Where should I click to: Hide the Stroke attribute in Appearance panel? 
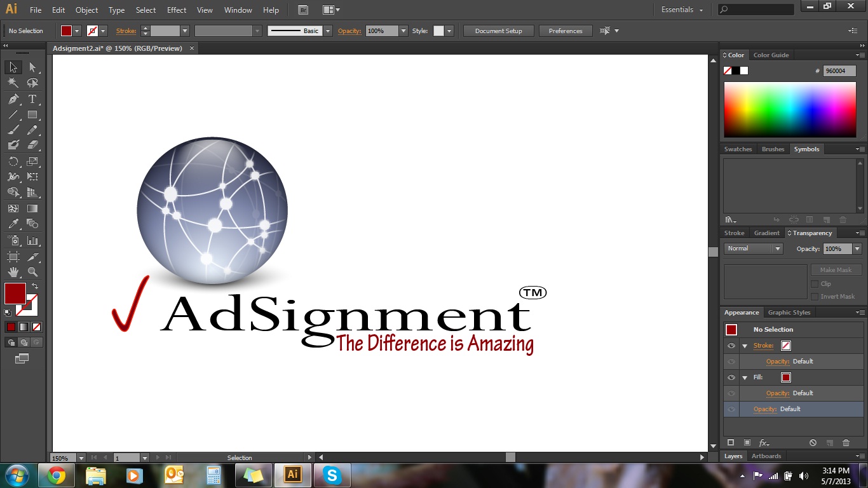731,346
